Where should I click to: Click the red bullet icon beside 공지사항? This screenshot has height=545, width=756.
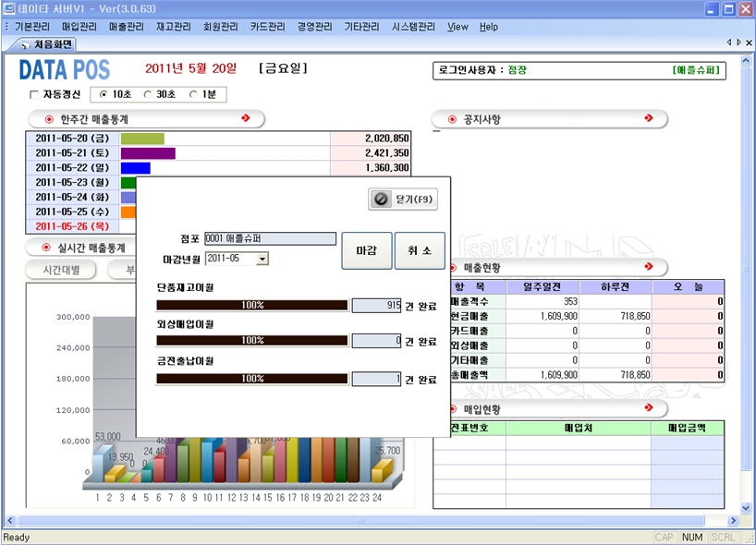(452, 119)
